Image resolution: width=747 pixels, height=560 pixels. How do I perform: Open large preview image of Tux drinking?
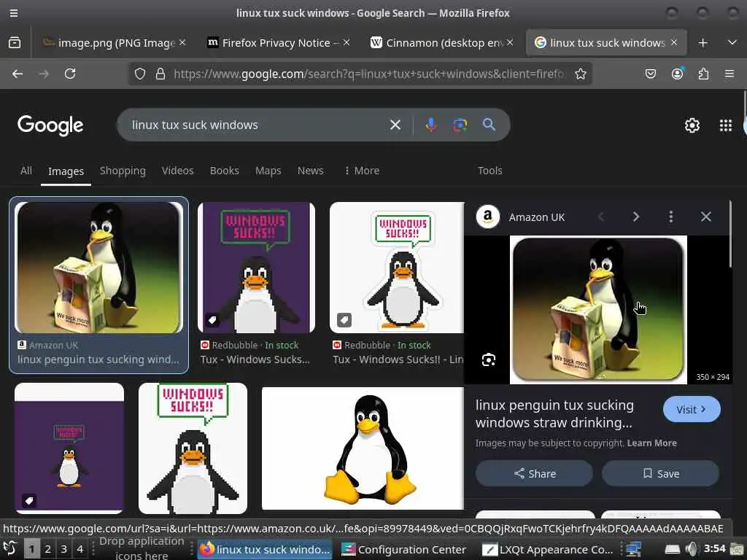point(598,310)
